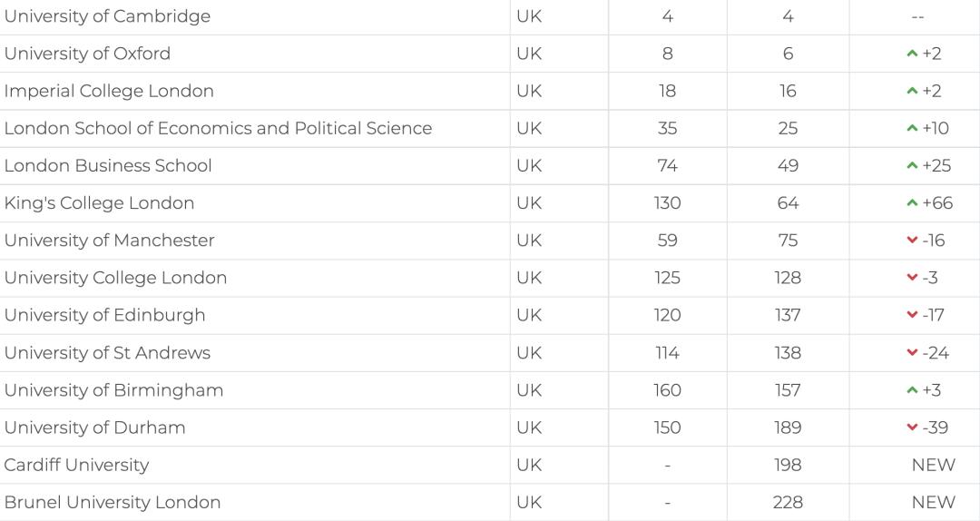The height and width of the screenshot is (521, 980).
Task: Click the UK country cell for University of Durham
Action: [x=529, y=428]
